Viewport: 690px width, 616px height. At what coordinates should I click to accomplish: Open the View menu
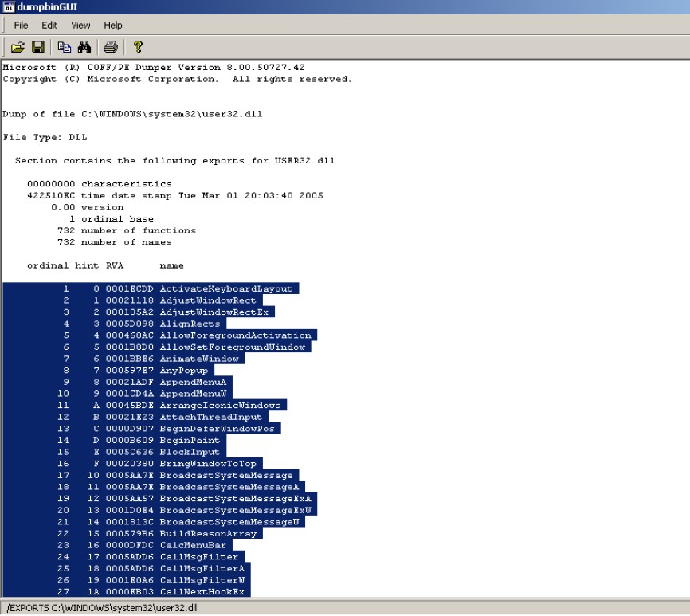pyautogui.click(x=80, y=25)
